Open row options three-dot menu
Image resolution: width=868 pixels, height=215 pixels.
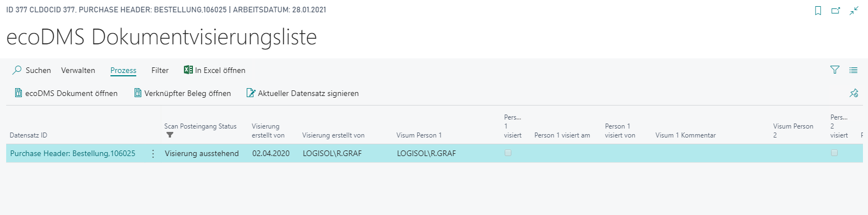153,153
